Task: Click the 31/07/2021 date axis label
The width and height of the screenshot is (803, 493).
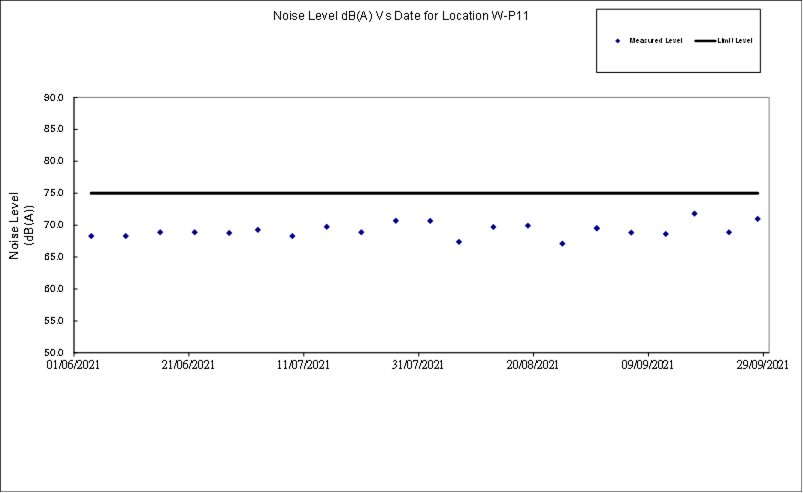Action: 418,366
